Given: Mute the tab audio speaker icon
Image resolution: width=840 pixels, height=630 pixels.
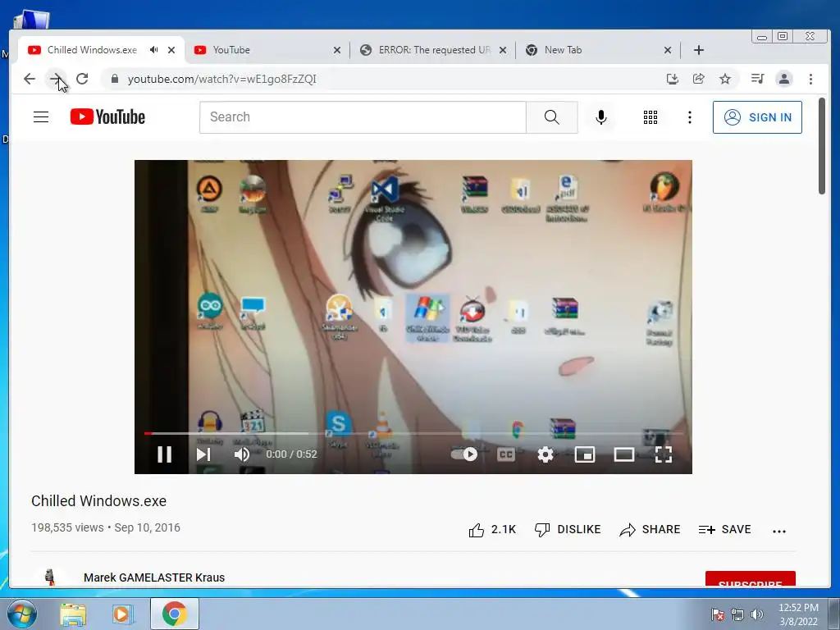Looking at the screenshot, I should coord(153,50).
